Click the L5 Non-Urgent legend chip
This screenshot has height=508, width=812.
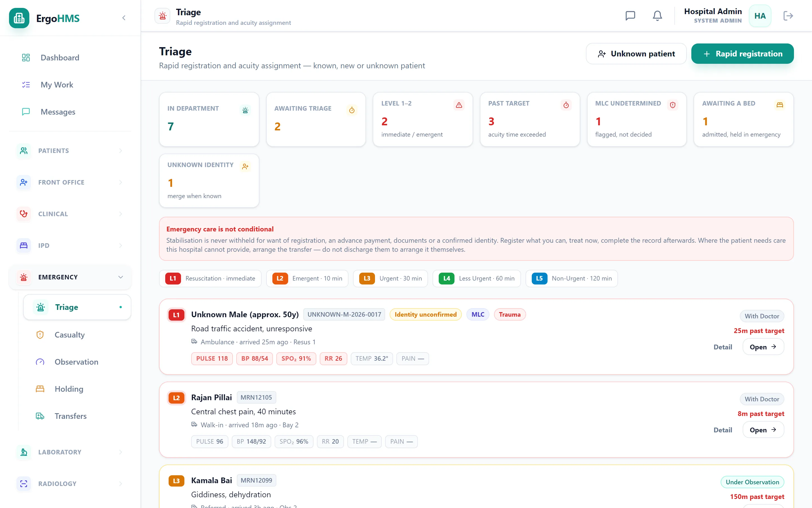coord(572,279)
